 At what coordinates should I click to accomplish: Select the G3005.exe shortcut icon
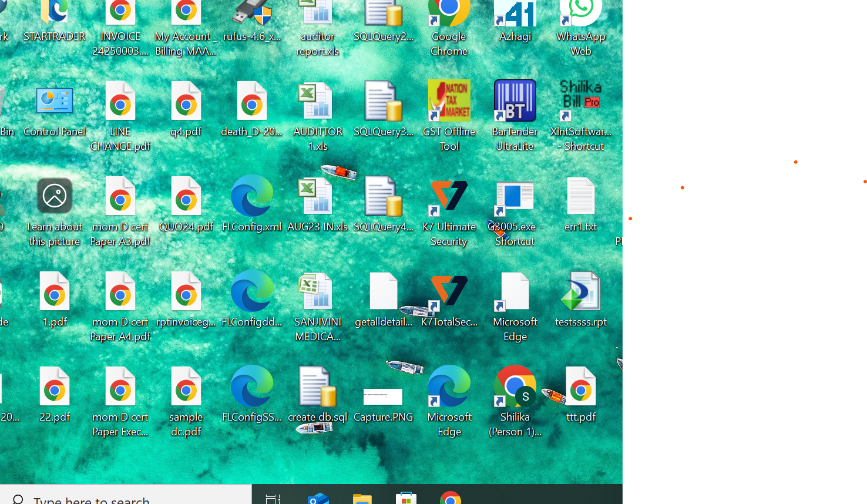pyautogui.click(x=515, y=197)
